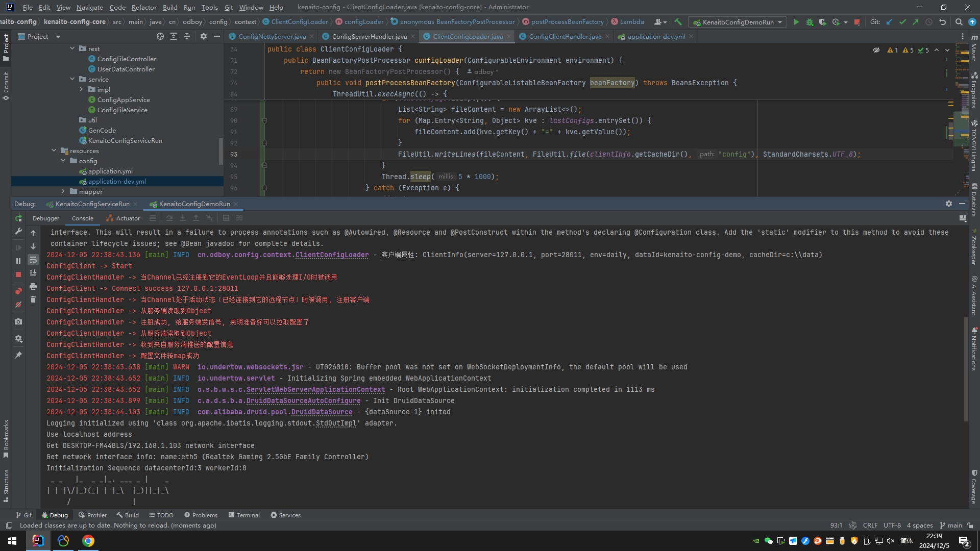Open the Navigate menu

tap(90, 7)
